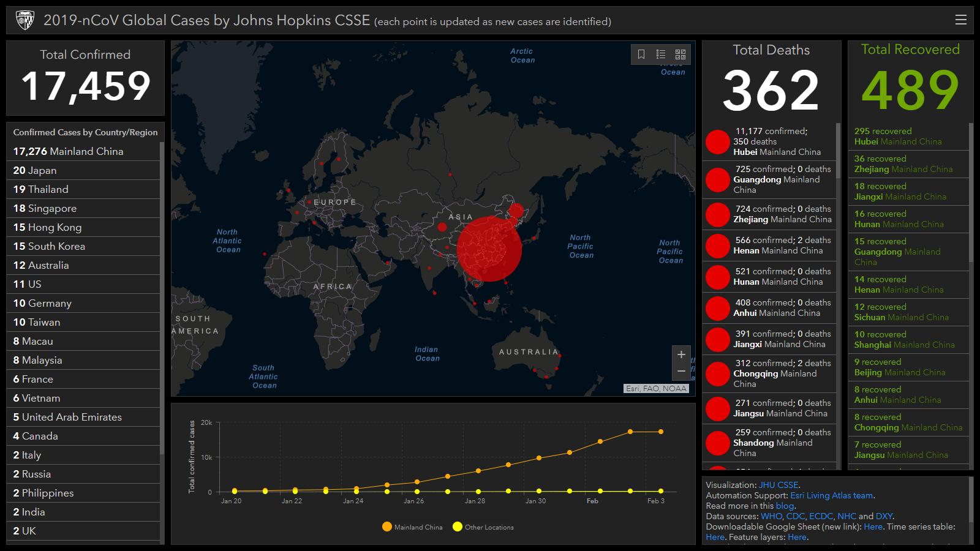Zoom out on the map with minus button
Image resolution: width=980 pixels, height=551 pixels.
click(x=681, y=371)
